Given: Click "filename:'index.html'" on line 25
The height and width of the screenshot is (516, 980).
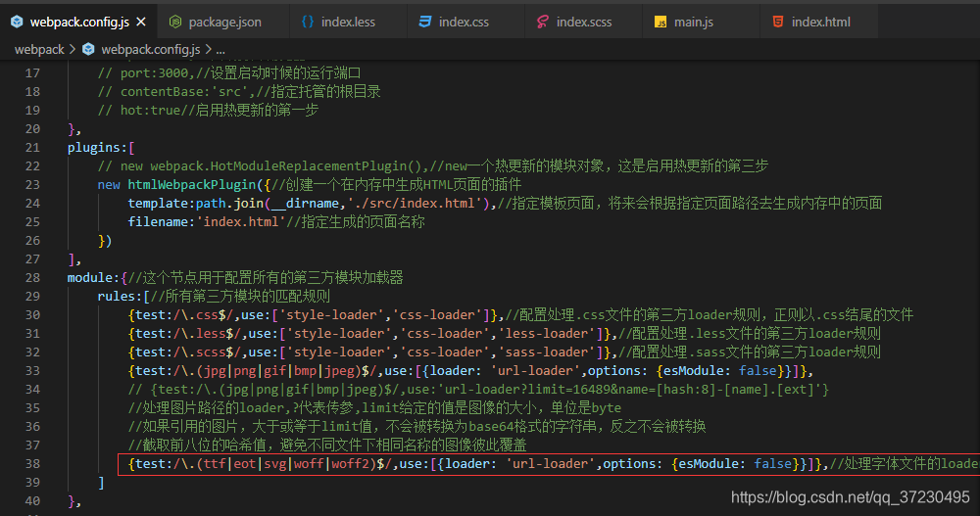Looking at the screenshot, I should [x=206, y=221].
